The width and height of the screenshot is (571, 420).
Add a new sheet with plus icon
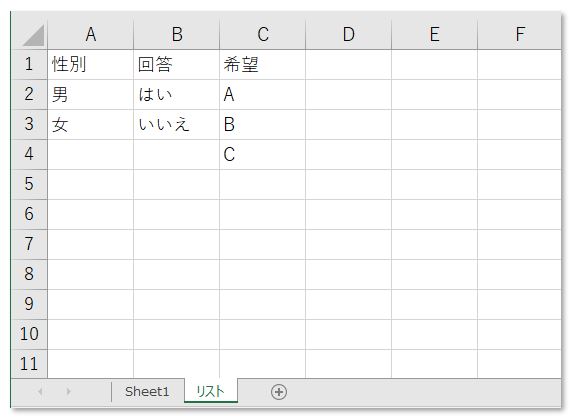pos(279,392)
